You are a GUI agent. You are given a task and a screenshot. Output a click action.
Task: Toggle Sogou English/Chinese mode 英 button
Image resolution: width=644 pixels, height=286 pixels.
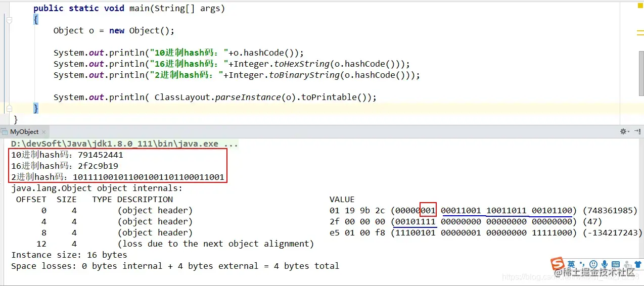[x=571, y=264]
